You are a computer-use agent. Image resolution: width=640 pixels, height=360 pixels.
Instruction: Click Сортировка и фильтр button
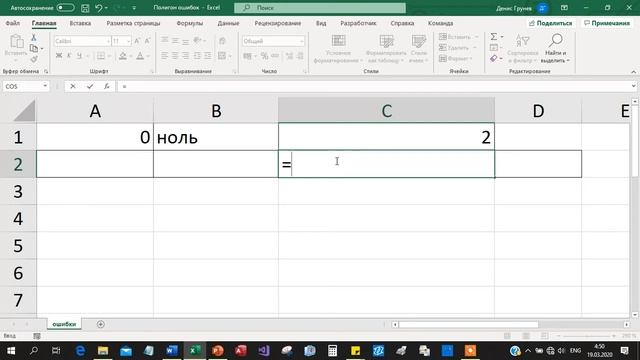tap(523, 49)
